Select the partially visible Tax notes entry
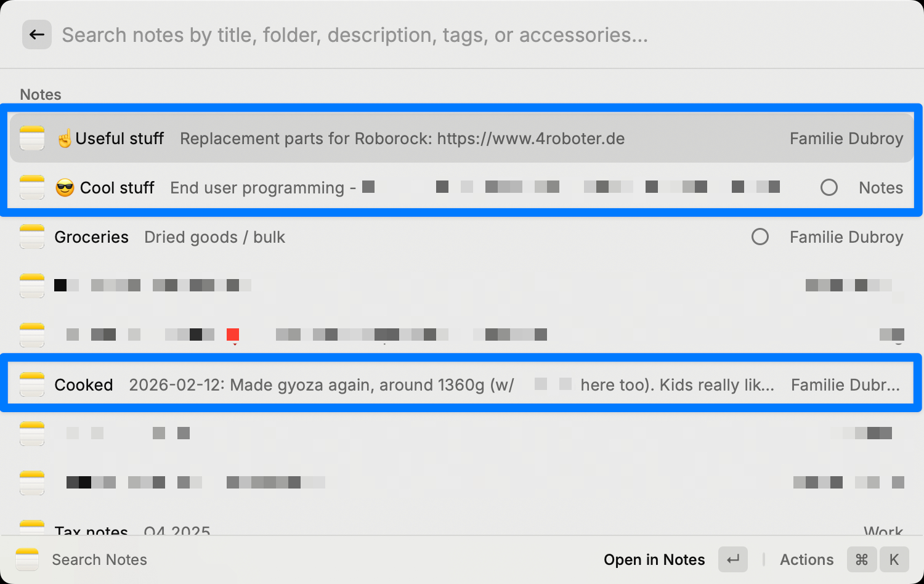This screenshot has width=924, height=584. (91, 530)
